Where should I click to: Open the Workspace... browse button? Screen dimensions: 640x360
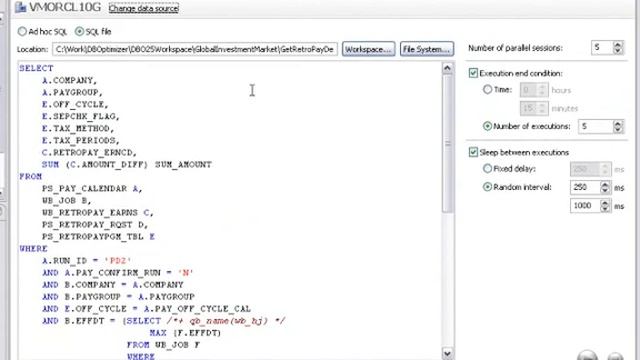point(368,49)
